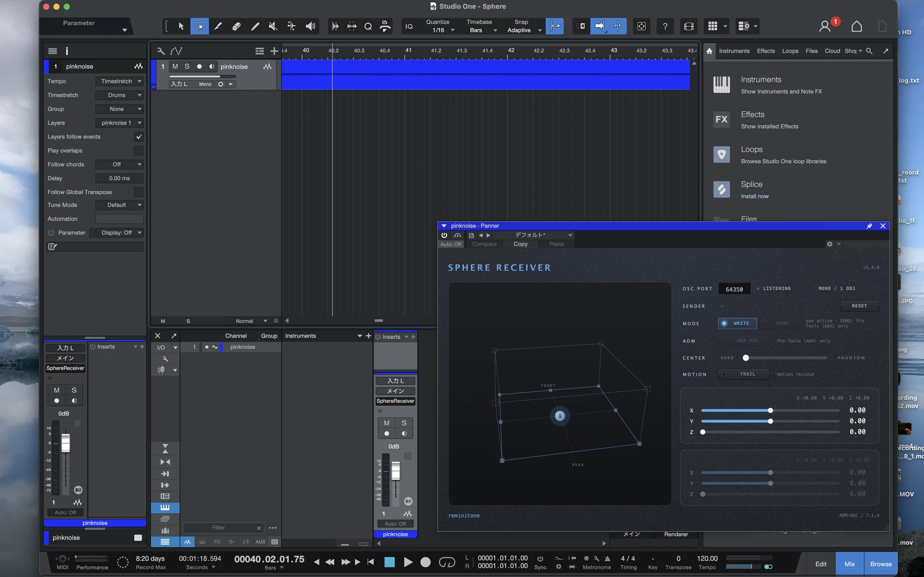Enable the Play overlaps checkbox
The image size is (924, 577).
(139, 151)
